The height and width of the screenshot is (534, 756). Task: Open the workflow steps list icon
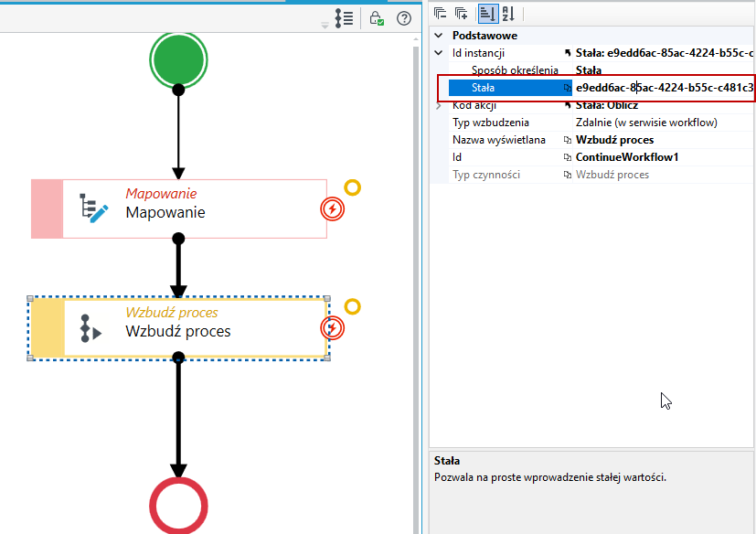point(345,18)
